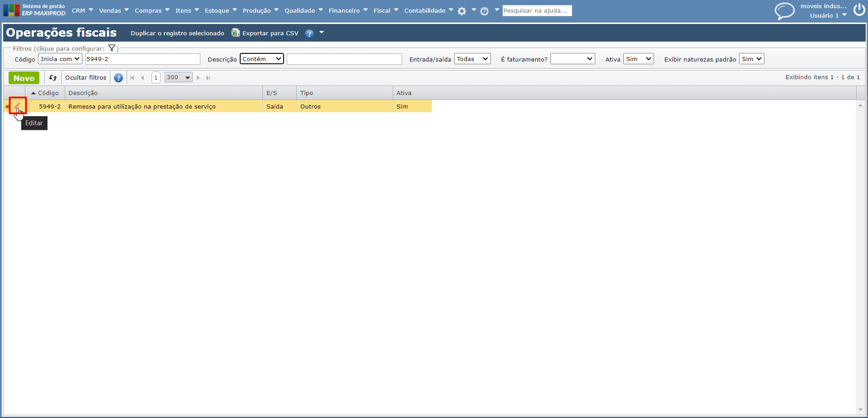Go to next page of results
The image size is (868, 418).
point(198,78)
